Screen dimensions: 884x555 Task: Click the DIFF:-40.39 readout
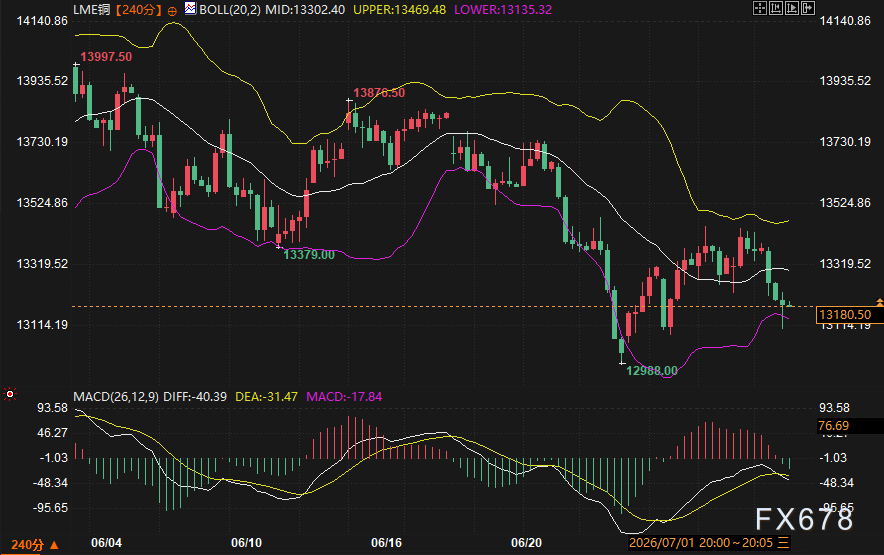(195, 397)
